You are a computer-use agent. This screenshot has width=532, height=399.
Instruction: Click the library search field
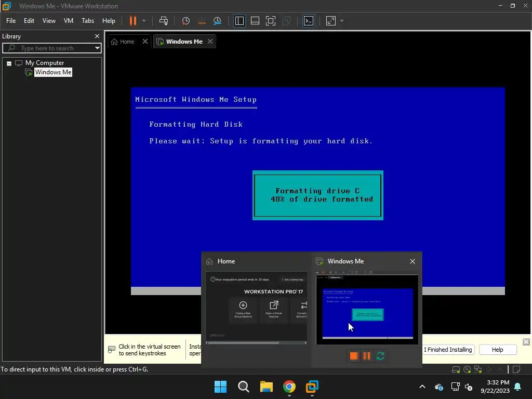tap(51, 48)
